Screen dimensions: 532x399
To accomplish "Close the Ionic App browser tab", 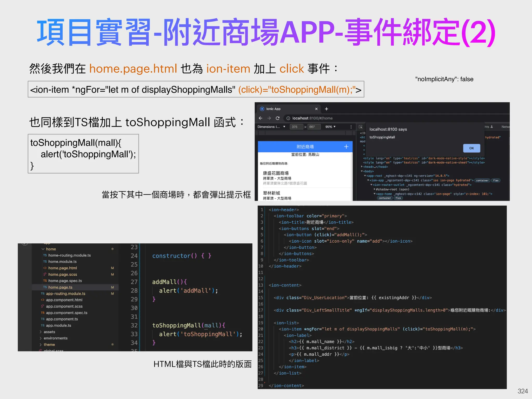I will coord(316,109).
